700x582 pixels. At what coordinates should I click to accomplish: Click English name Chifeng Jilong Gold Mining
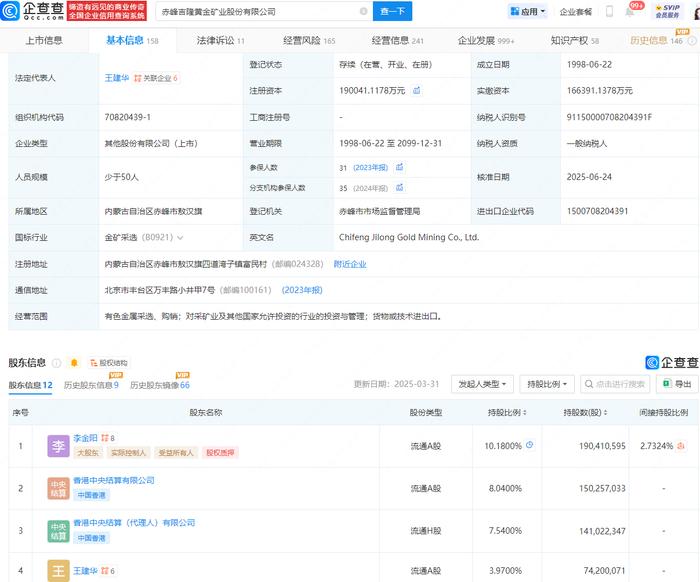pos(408,237)
